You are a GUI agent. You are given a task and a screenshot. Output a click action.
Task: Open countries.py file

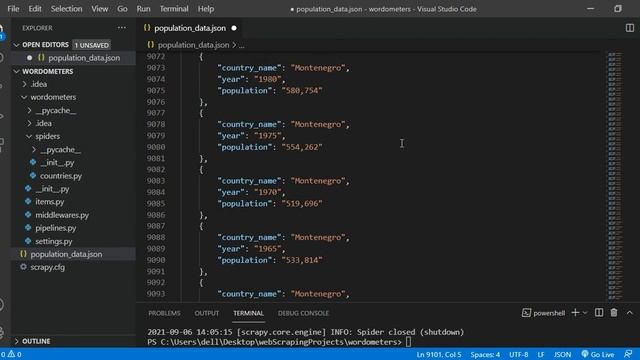pos(61,176)
